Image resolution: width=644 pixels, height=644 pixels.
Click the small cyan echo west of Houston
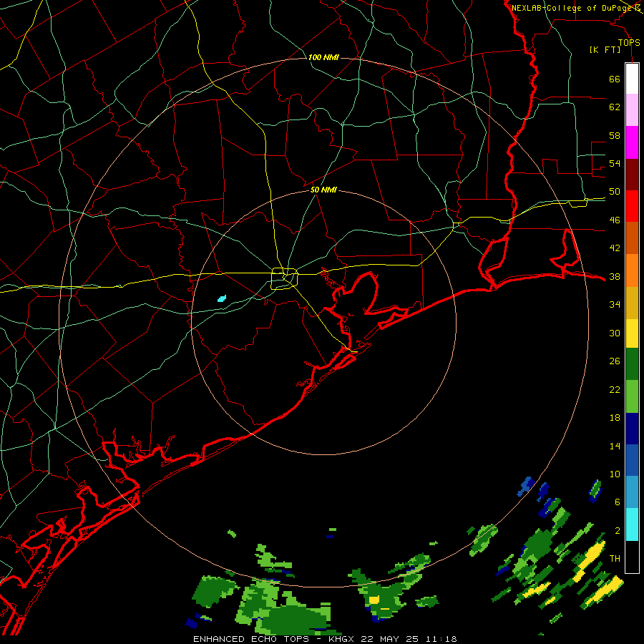222,298
